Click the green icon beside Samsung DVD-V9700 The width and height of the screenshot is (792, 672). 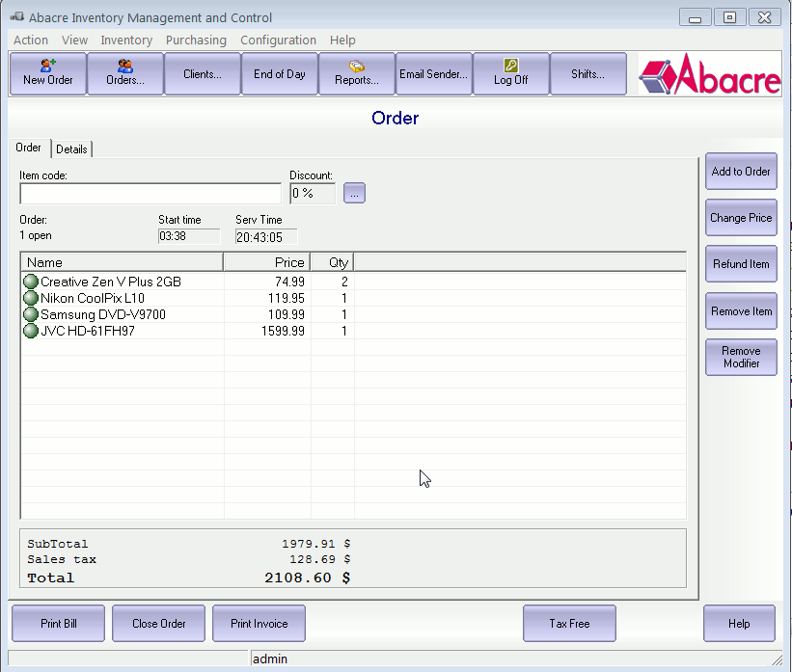(31, 314)
